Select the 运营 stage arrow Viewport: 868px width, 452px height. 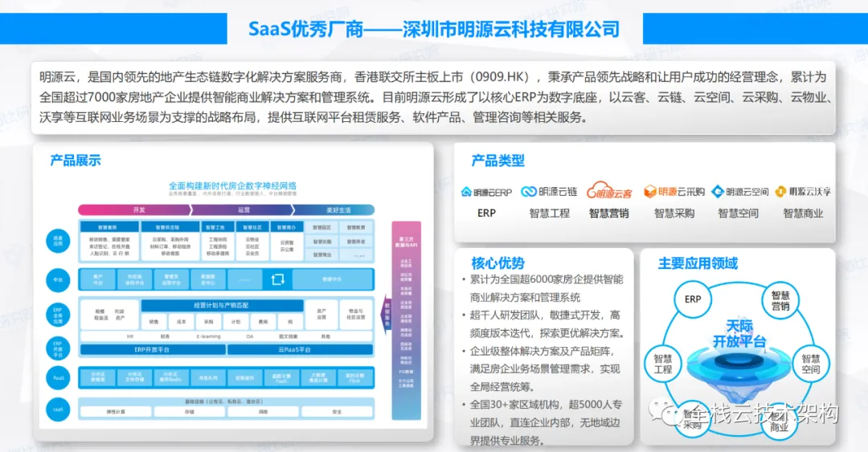tap(242, 210)
